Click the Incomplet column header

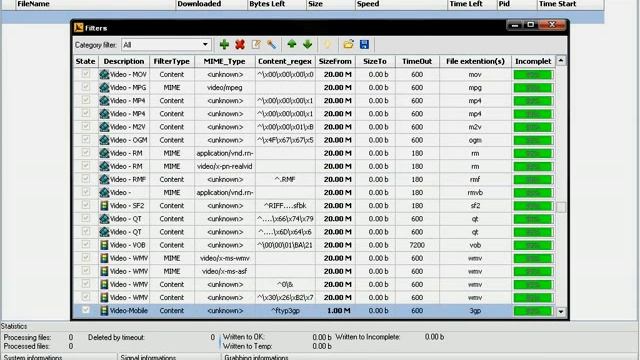pos(533,61)
